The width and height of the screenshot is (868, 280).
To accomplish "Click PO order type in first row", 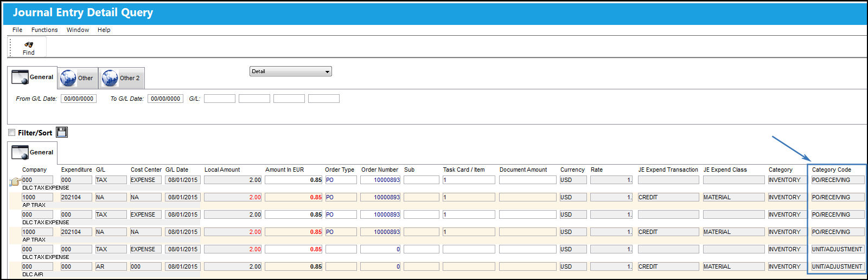I will [341, 180].
